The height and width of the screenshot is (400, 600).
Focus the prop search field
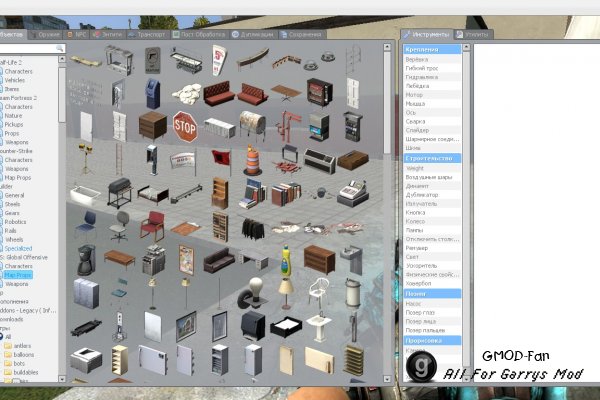click(x=31, y=48)
